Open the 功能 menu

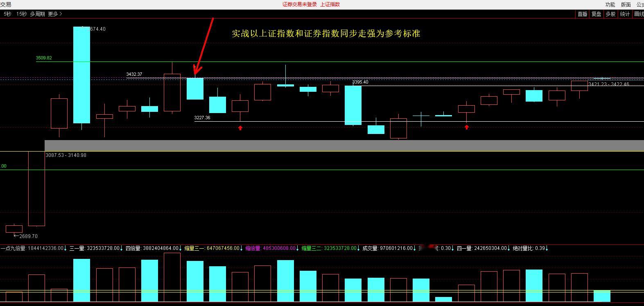(610, 5)
